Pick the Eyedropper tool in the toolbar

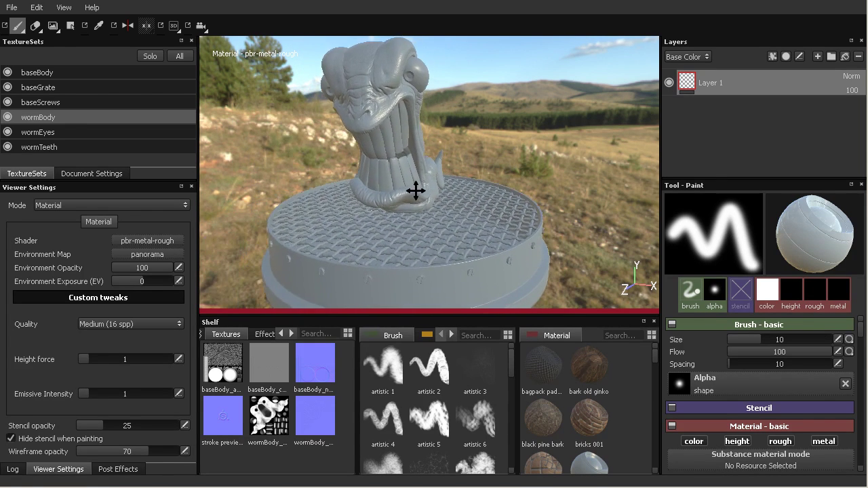coord(98,26)
